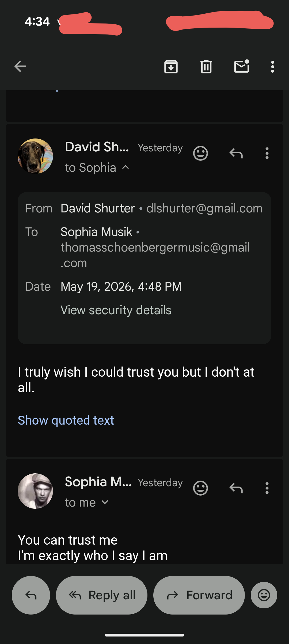The image size is (289, 644).
Task: Open the emoji reaction button in the bottom bar
Action: coord(264,595)
